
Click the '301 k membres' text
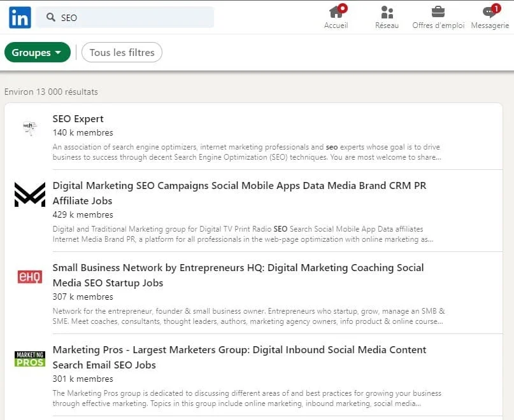point(83,379)
